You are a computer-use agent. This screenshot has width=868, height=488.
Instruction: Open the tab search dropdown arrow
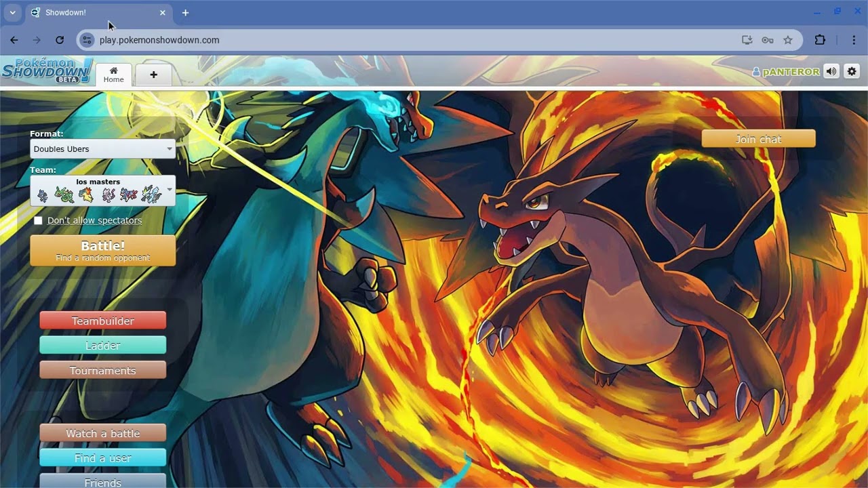click(12, 12)
